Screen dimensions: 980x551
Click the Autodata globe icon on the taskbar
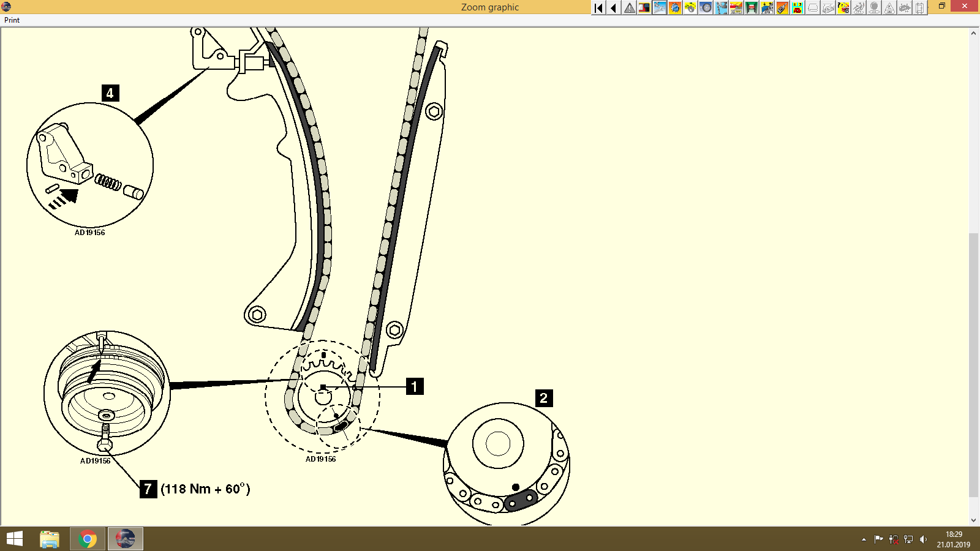(126, 539)
